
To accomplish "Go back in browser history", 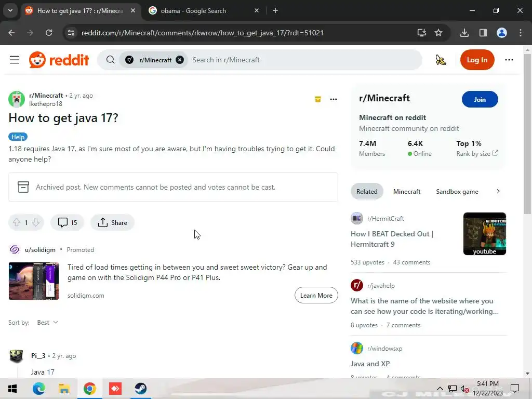I will pos(11,33).
